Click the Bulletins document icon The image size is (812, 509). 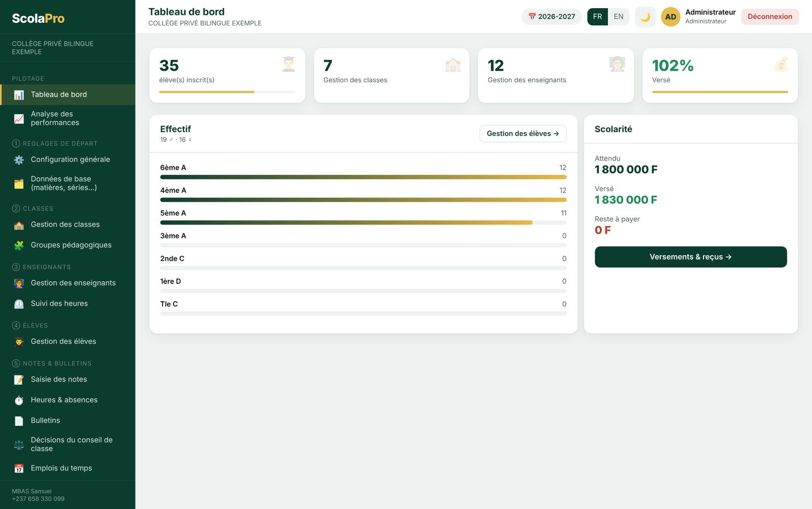point(19,421)
